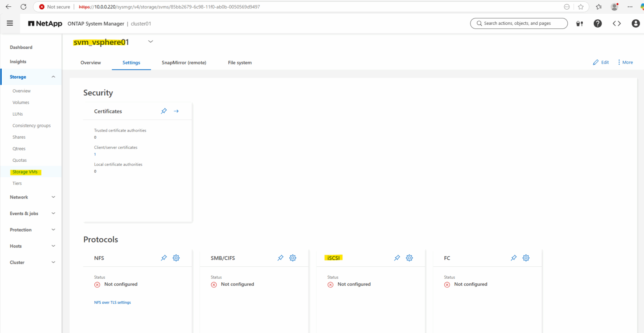Pin the Certificates card to dashboard

(164, 111)
